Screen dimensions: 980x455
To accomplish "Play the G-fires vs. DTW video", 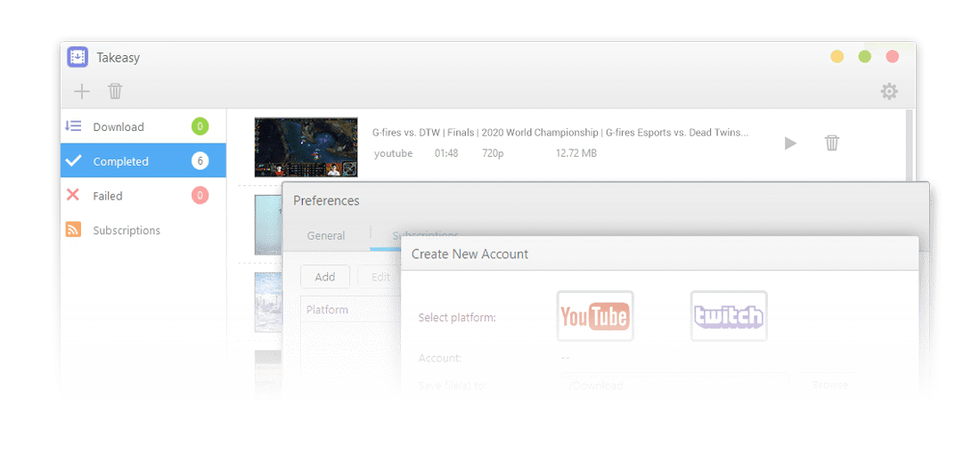I will 789,143.
